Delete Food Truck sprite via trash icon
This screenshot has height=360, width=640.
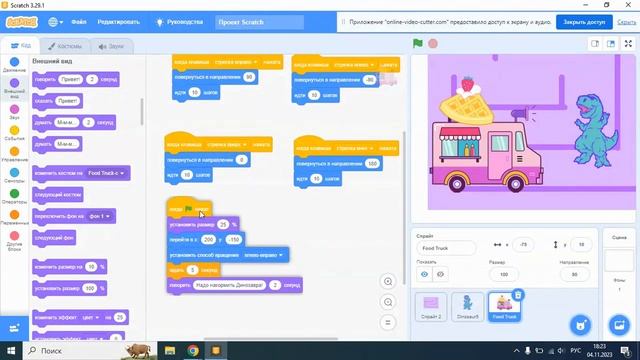pos(518,295)
